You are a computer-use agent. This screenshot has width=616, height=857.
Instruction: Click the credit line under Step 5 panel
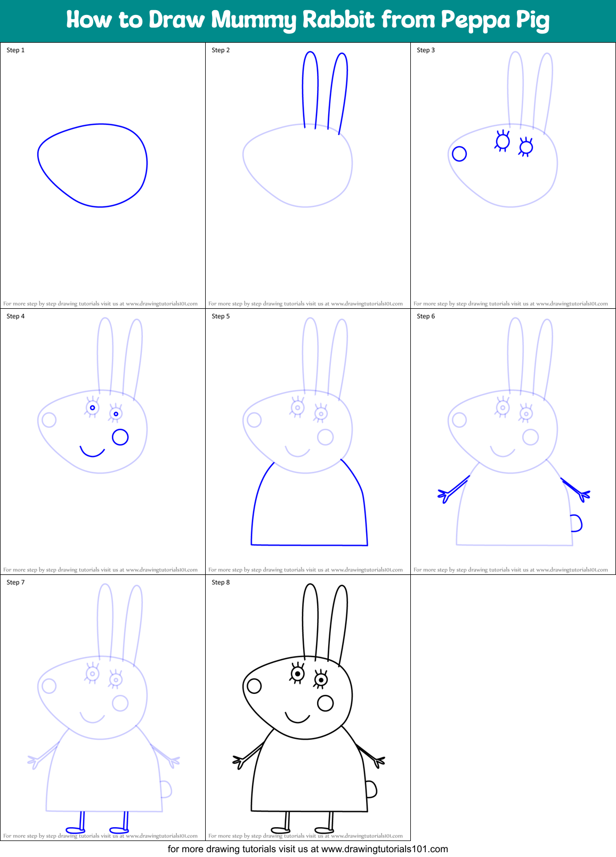click(x=306, y=570)
